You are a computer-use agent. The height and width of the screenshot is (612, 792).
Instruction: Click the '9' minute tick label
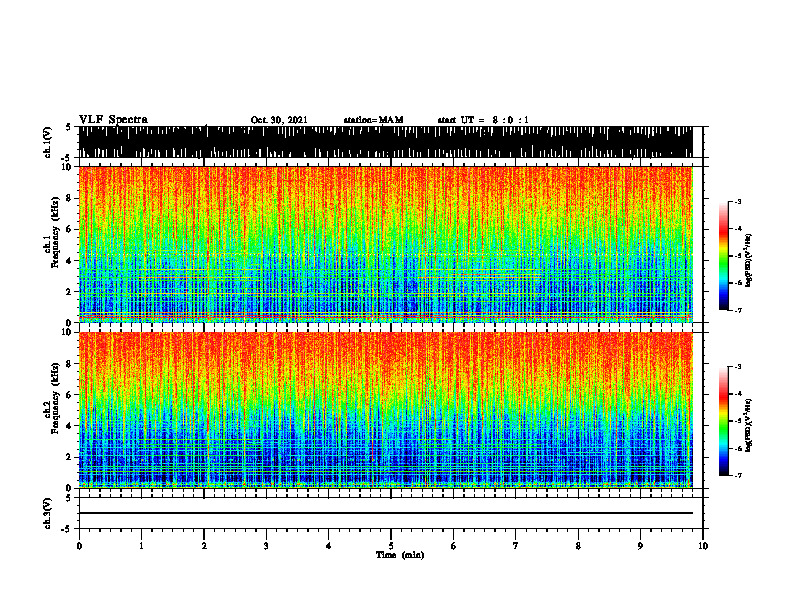coord(640,546)
